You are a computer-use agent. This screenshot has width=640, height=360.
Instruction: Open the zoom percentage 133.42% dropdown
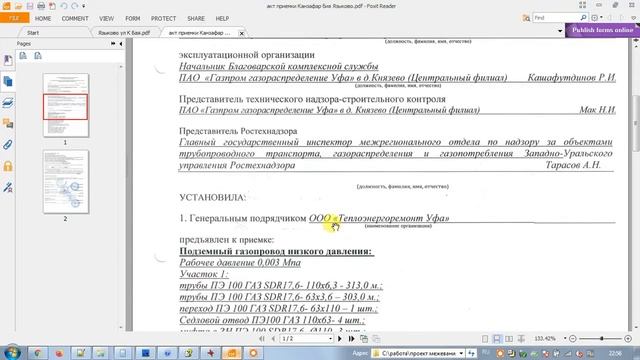pyautogui.click(x=565, y=338)
